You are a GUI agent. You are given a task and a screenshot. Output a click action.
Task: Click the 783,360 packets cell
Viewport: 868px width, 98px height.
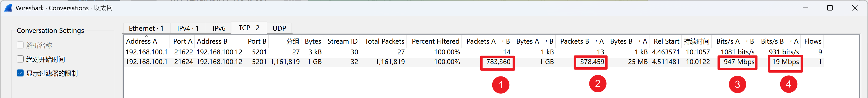(x=498, y=62)
